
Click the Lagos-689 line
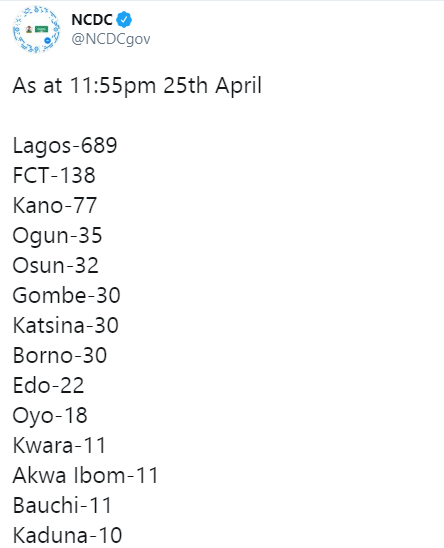point(65,145)
